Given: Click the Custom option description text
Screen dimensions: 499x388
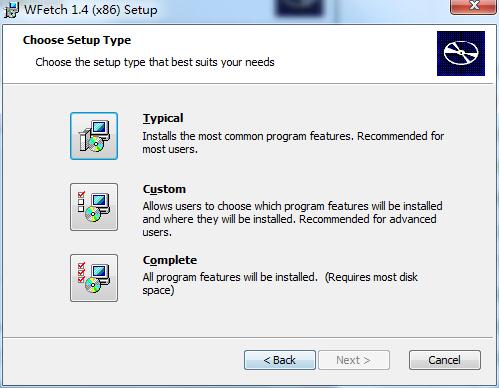Looking at the screenshot, I should tap(292, 219).
